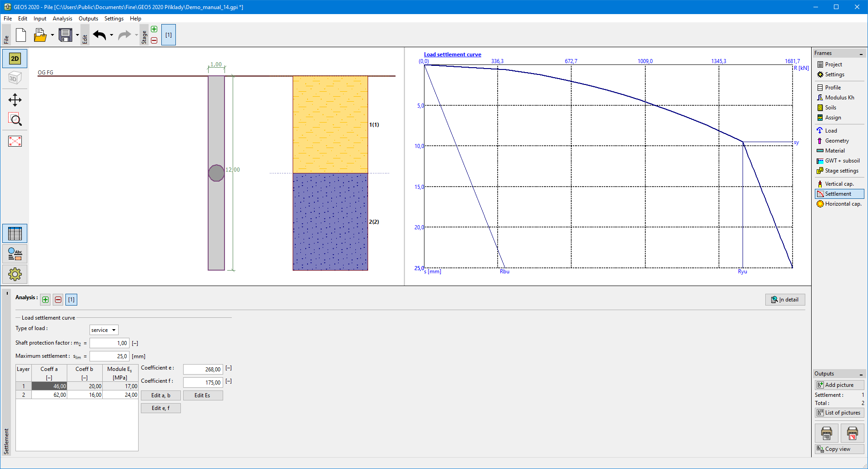Collapse the Frames panel
This screenshot has height=469, width=868.
(x=861, y=54)
